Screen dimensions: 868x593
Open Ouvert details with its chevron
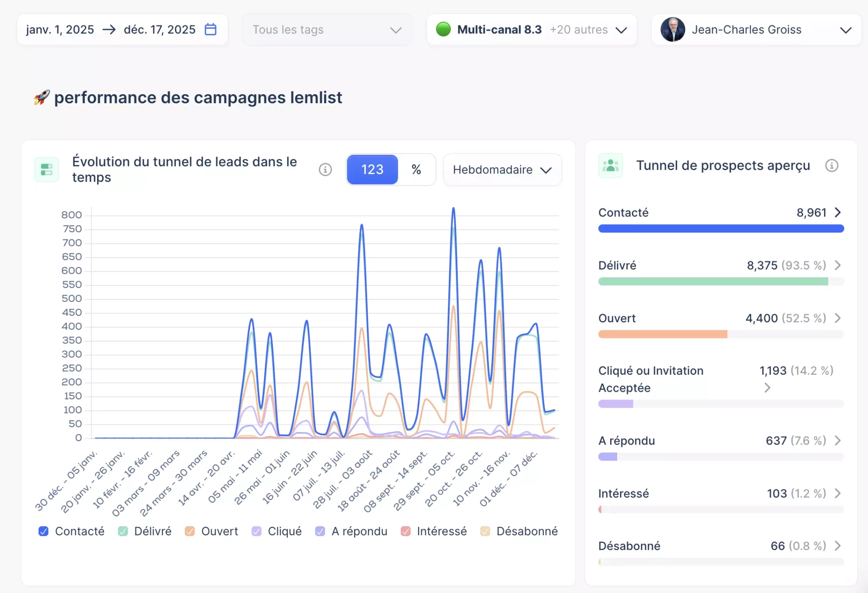(x=838, y=318)
